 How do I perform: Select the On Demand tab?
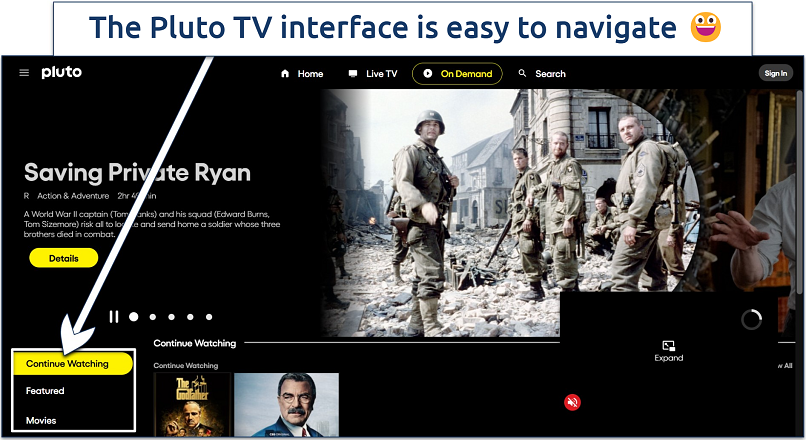coord(458,74)
